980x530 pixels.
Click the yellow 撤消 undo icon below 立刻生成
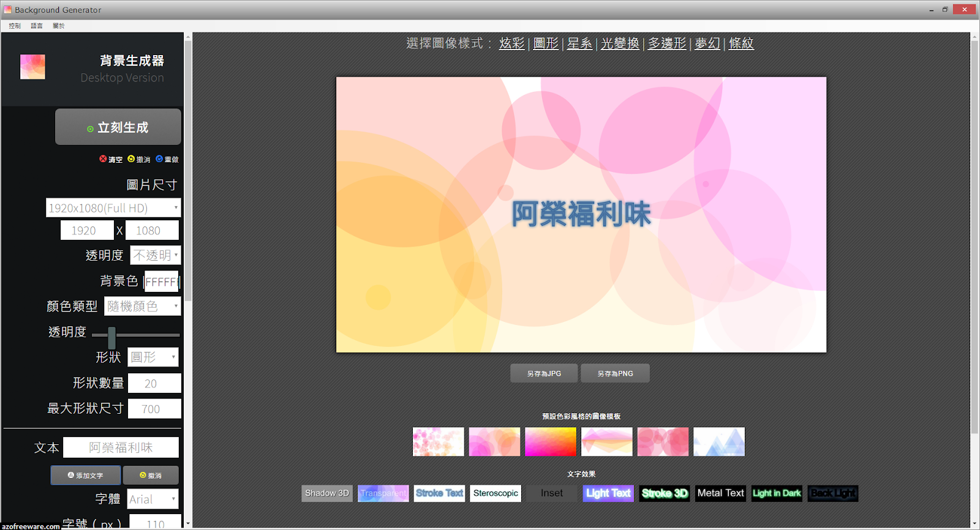pos(131,159)
